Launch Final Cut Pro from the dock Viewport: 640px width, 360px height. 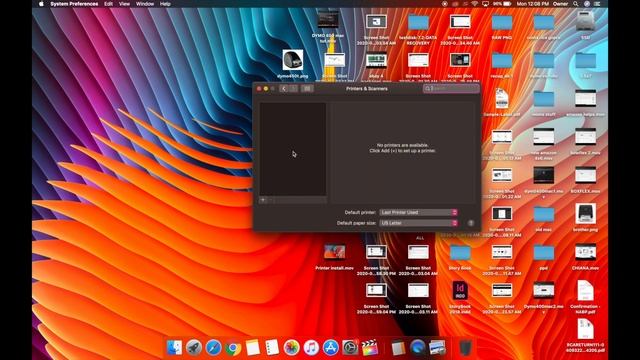[370, 347]
